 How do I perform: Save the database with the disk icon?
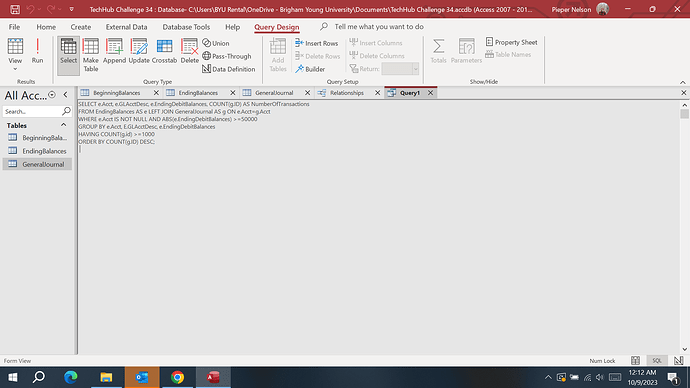point(15,9)
